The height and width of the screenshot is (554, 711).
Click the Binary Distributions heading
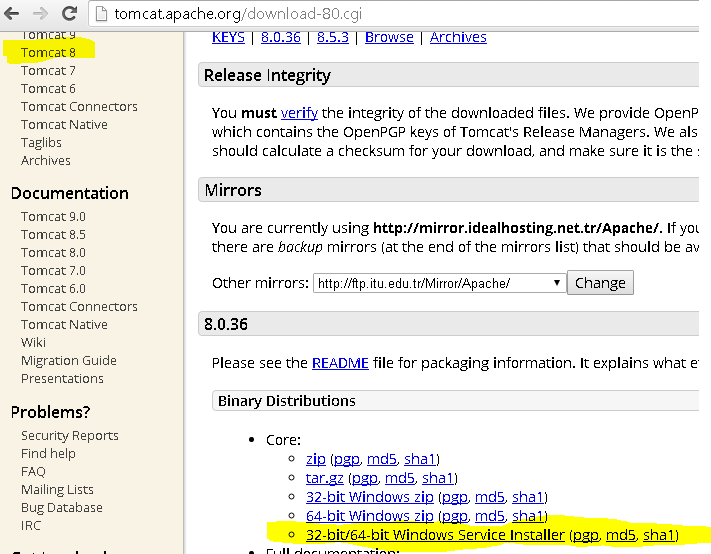[287, 401]
